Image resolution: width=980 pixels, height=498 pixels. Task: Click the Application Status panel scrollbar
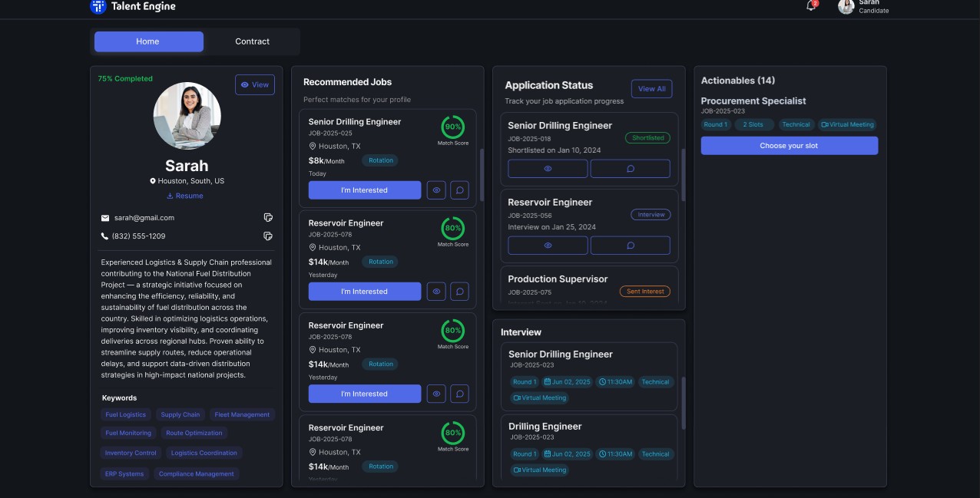point(683,176)
